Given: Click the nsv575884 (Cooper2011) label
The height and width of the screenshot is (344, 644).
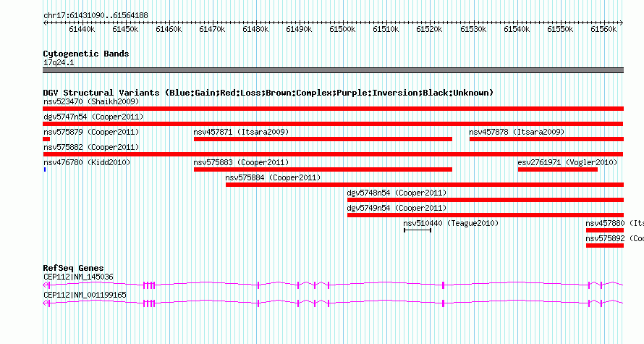Looking at the screenshot, I should click(x=273, y=177).
